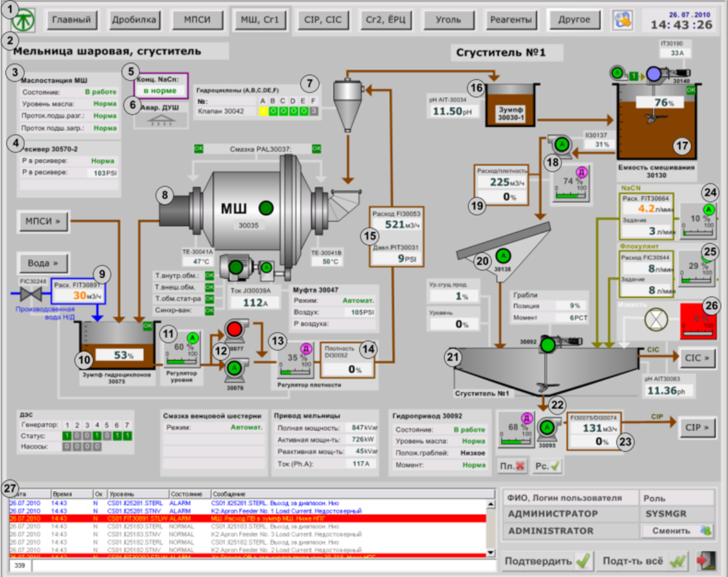Click the A mode lamp on the level regulator
Viewport: 728px width, 577px height.
pos(193,338)
